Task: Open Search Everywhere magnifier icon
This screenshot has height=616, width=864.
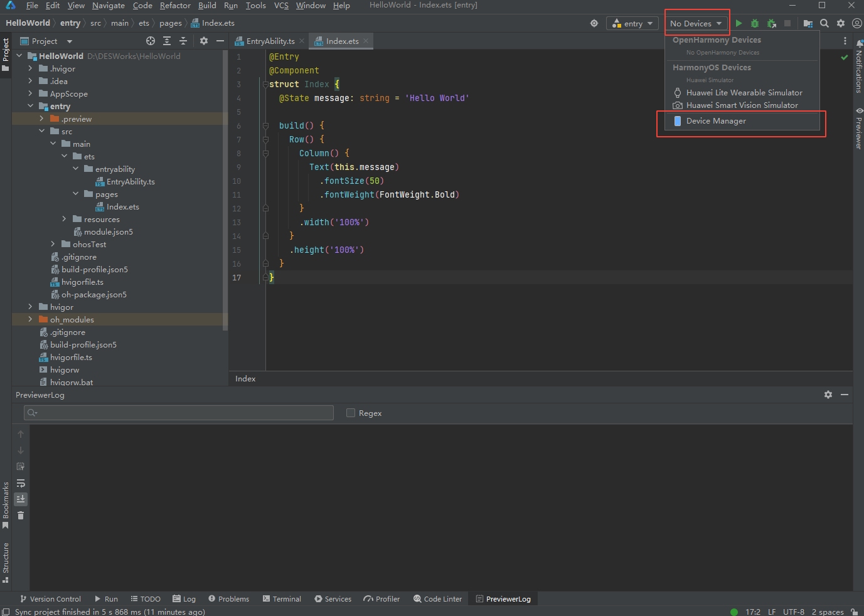Action: [824, 23]
